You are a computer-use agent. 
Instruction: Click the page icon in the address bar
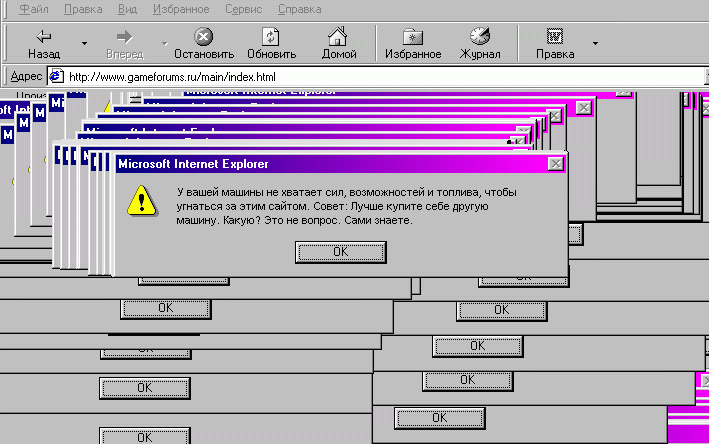point(56,77)
